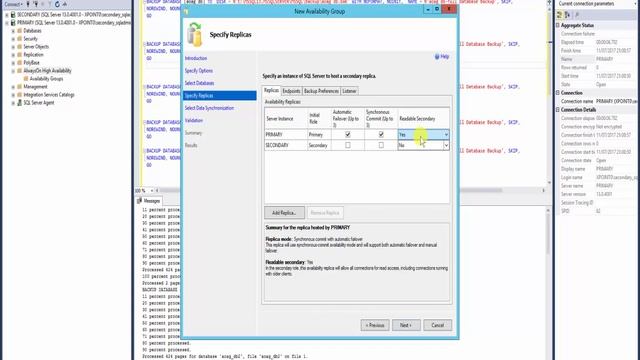Go to the Select Databases wizard step
The image size is (640, 360).
point(200,83)
